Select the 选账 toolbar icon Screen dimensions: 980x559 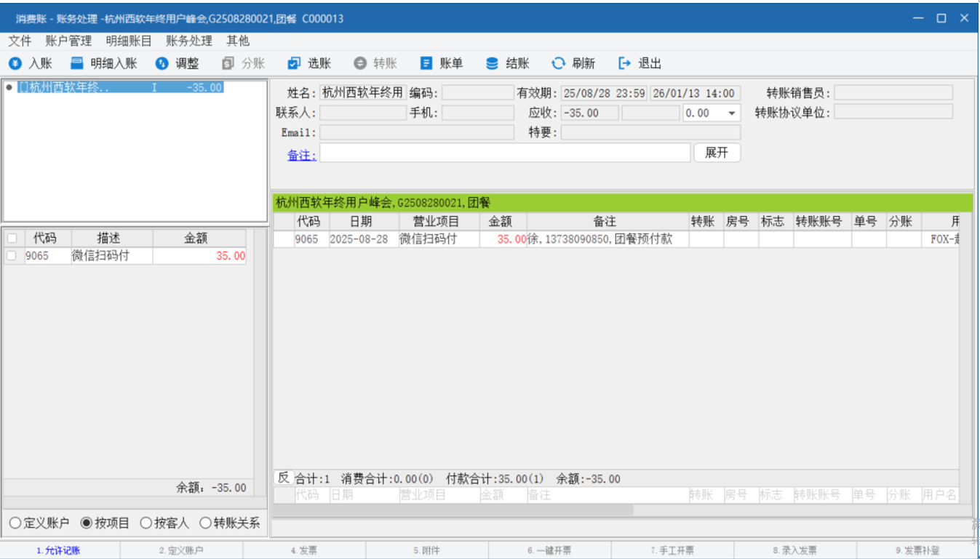coord(294,64)
